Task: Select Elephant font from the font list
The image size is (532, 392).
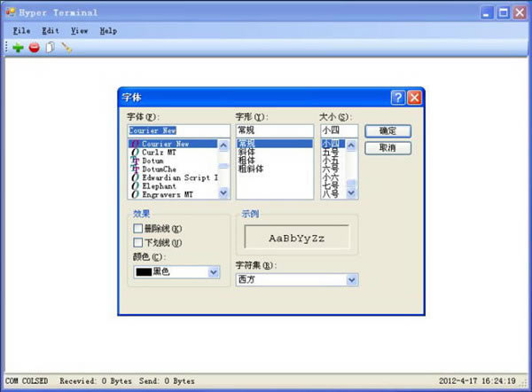Action: point(159,185)
